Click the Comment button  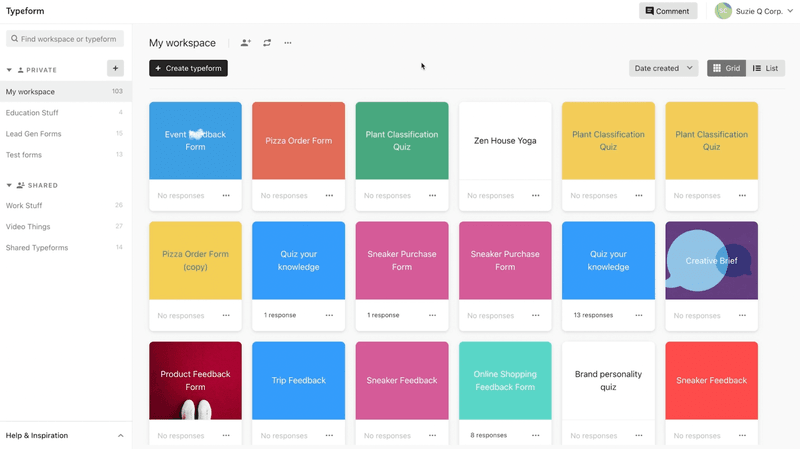click(x=668, y=11)
